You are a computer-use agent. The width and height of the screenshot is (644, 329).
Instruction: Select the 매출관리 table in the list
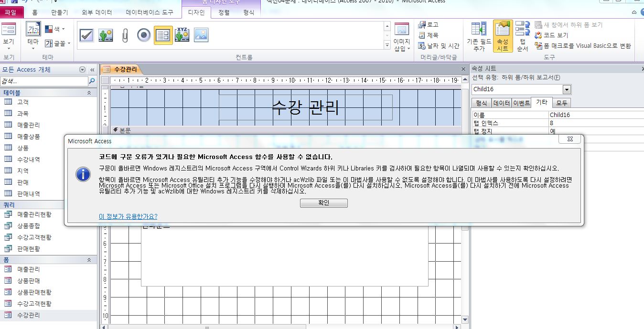click(x=29, y=125)
